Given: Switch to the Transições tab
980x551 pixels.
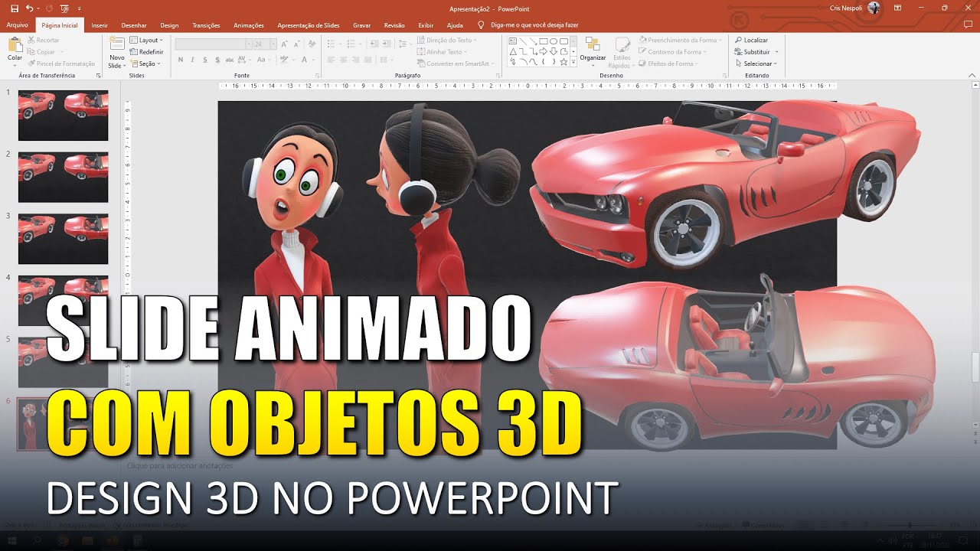Looking at the screenshot, I should point(206,25).
